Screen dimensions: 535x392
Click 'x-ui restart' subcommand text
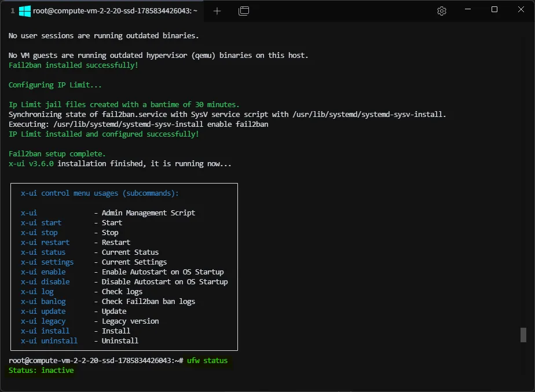coord(45,243)
